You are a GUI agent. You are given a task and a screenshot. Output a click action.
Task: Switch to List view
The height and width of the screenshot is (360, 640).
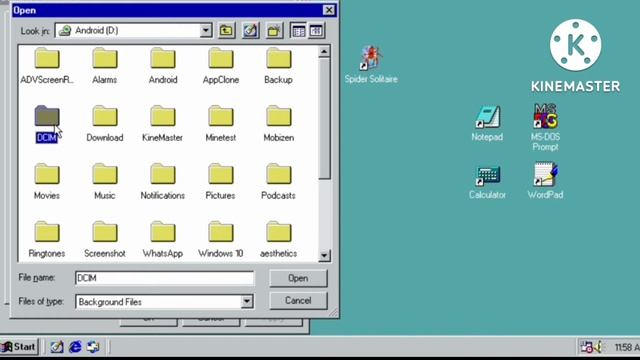(x=298, y=31)
